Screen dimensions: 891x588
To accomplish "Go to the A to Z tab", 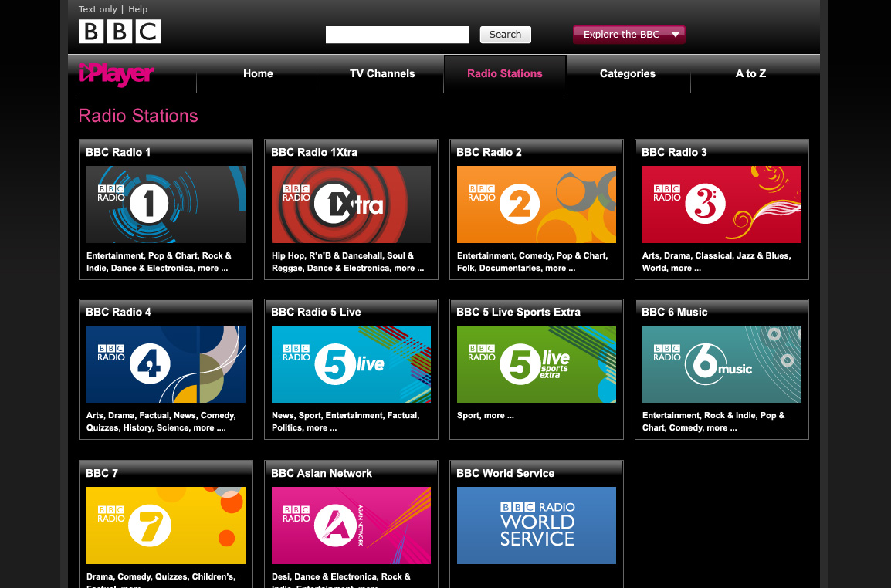I will pyautogui.click(x=750, y=74).
